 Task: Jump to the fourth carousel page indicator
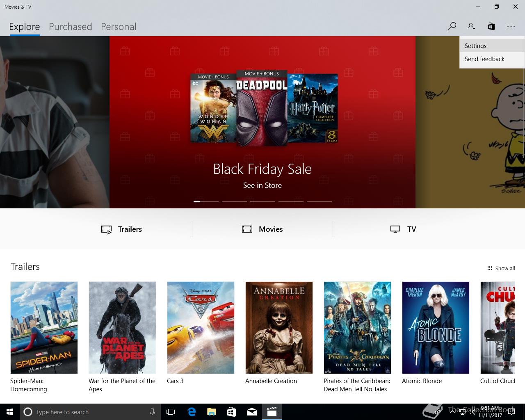point(291,201)
